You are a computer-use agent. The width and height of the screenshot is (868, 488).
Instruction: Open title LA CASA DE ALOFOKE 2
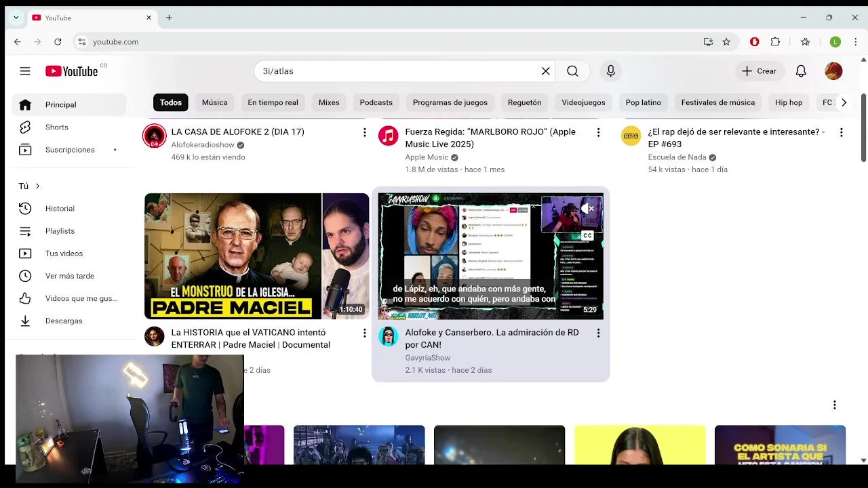237,132
